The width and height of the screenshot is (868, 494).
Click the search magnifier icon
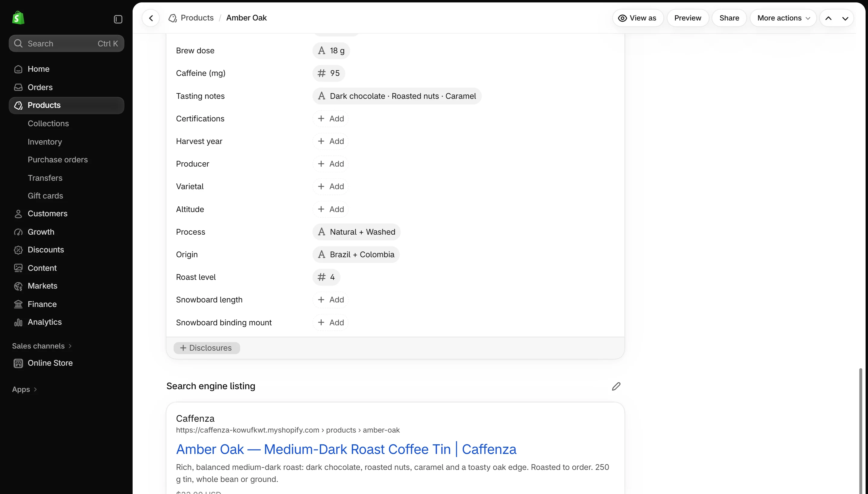[18, 43]
